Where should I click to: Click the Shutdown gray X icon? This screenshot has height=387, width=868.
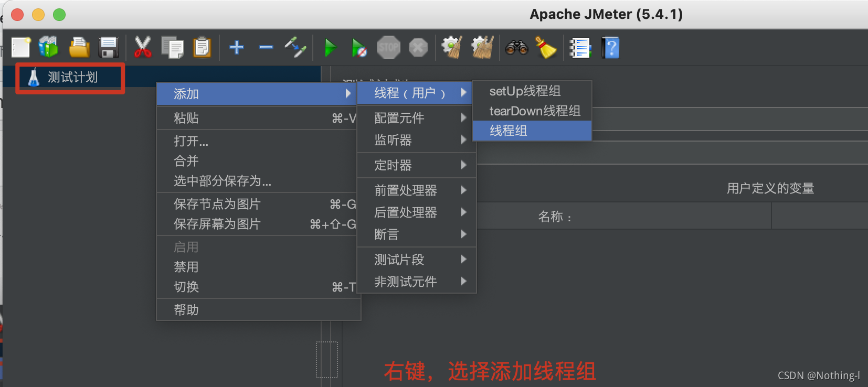418,47
